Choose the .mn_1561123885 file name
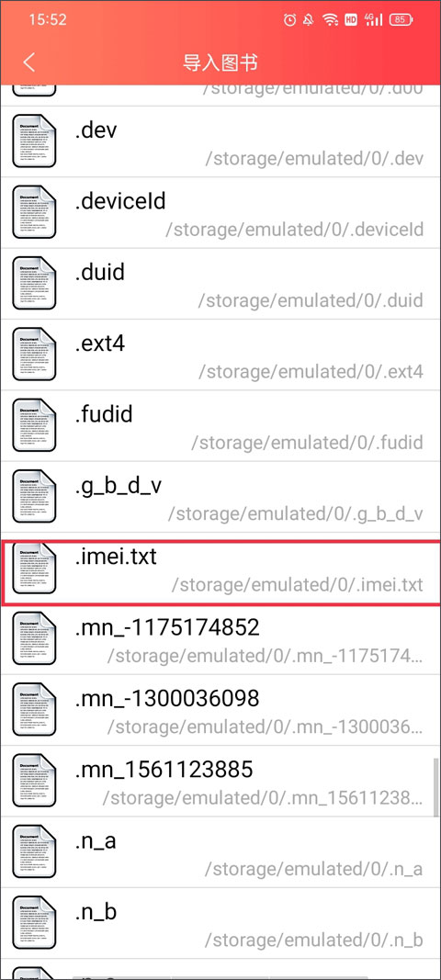 pyautogui.click(x=164, y=770)
